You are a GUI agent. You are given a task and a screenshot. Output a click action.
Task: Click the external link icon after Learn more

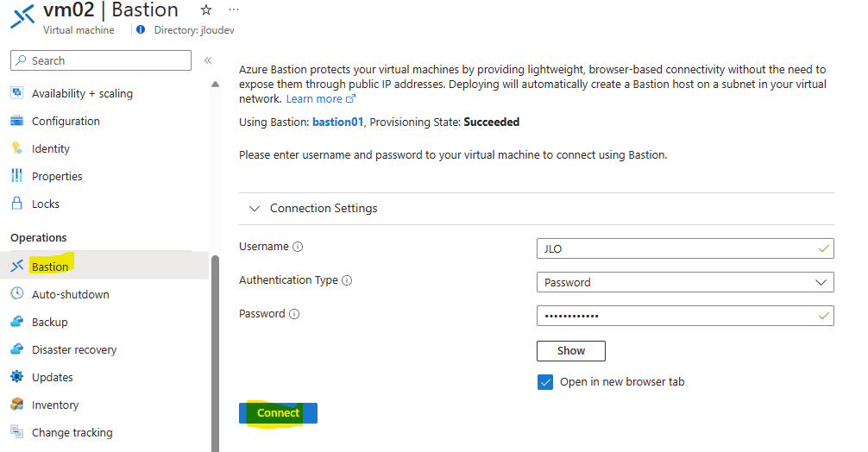point(350,99)
